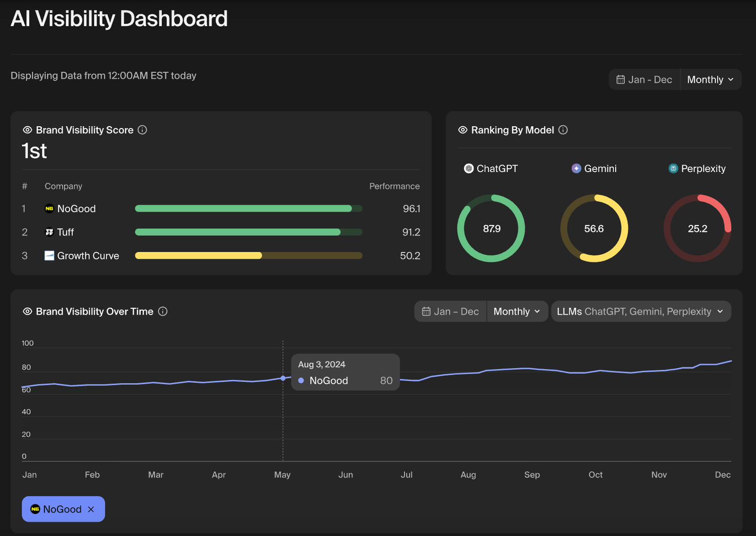Click eye icon beside Brand Visibility Over Time
The height and width of the screenshot is (536, 756).
pos(27,311)
